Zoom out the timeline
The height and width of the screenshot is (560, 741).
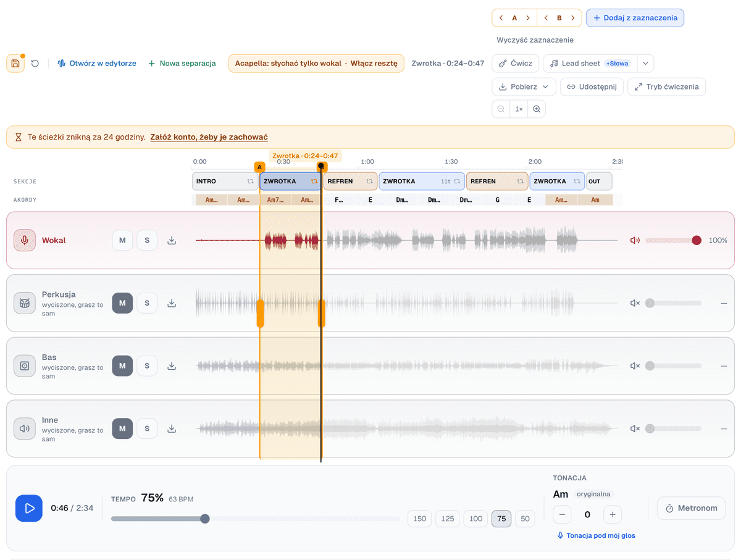pos(501,109)
